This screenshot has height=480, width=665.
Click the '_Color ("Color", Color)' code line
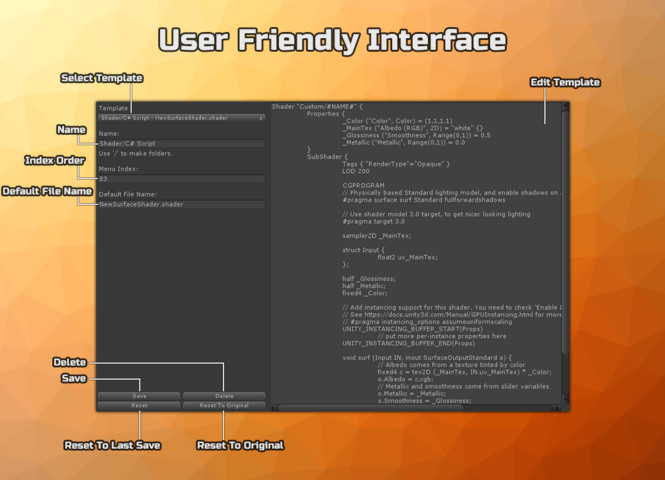(397, 121)
